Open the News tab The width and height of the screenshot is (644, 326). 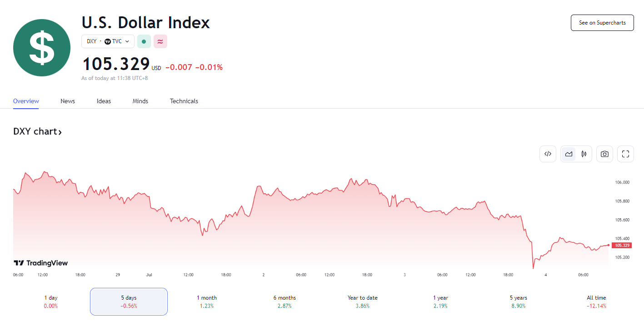68,101
